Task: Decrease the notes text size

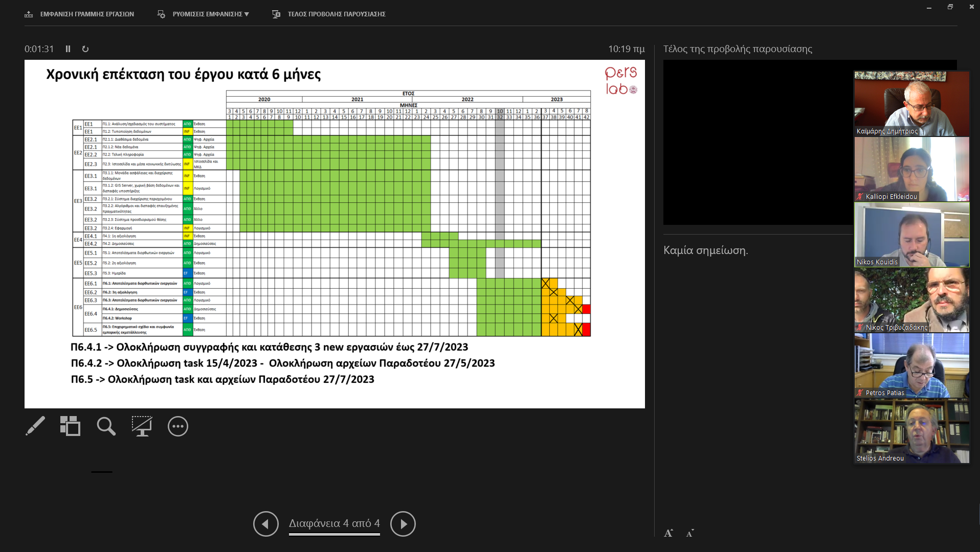Action: 690,534
